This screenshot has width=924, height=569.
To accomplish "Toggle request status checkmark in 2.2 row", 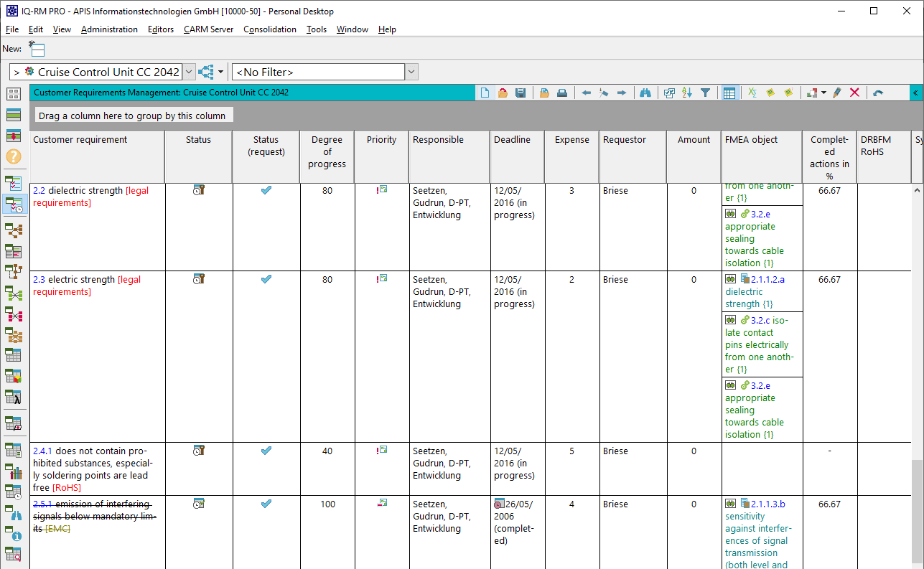I will 266,190.
